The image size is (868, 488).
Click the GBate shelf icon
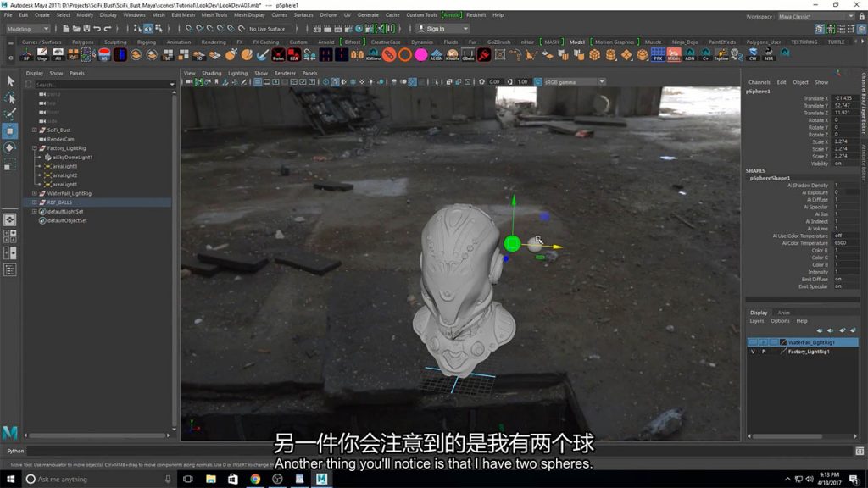click(468, 55)
